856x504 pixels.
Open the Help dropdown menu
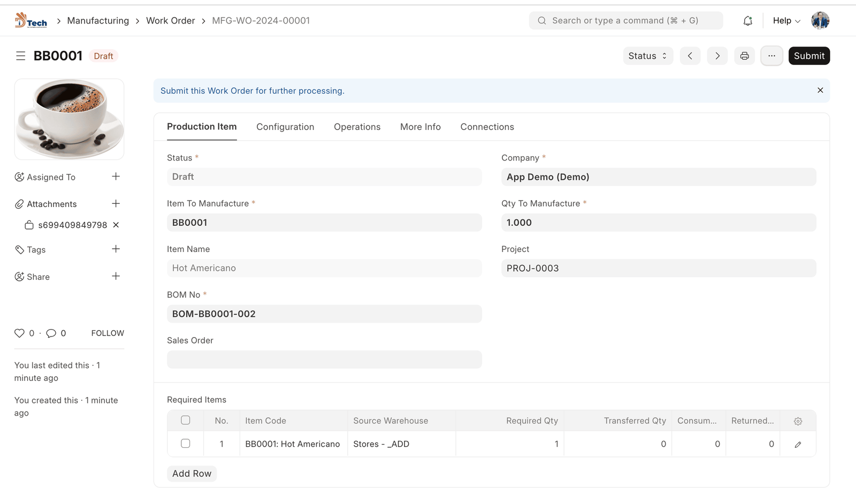coord(786,21)
